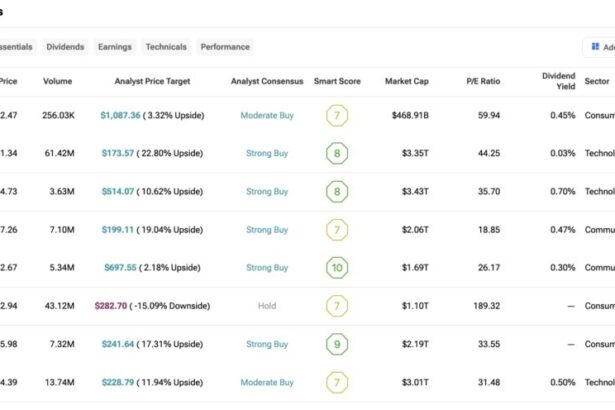
Task: Select the Technicals tab
Action: coord(166,47)
